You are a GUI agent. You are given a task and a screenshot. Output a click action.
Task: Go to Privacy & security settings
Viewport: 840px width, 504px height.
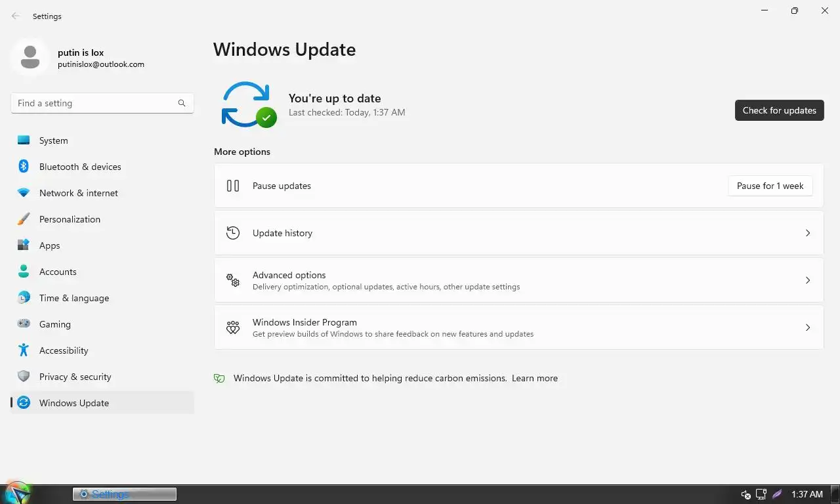tap(102, 377)
